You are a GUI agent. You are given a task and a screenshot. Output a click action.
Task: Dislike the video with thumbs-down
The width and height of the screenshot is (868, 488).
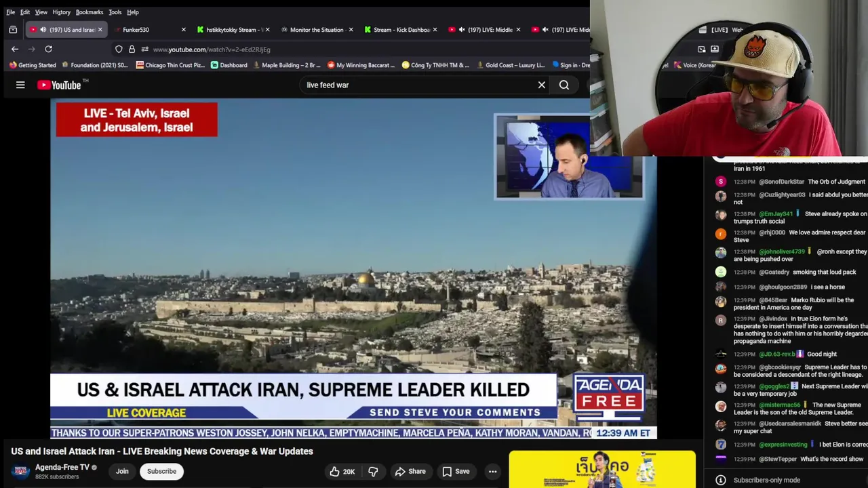click(x=373, y=471)
